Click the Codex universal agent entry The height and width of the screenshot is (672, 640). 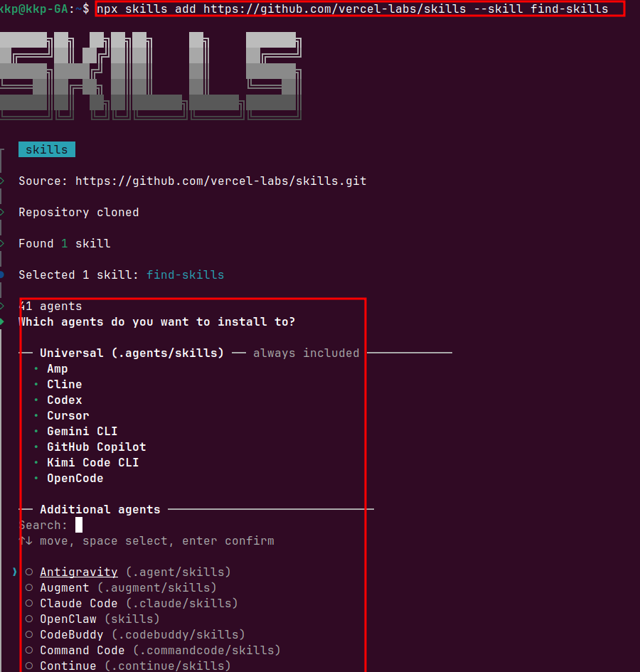[65, 400]
